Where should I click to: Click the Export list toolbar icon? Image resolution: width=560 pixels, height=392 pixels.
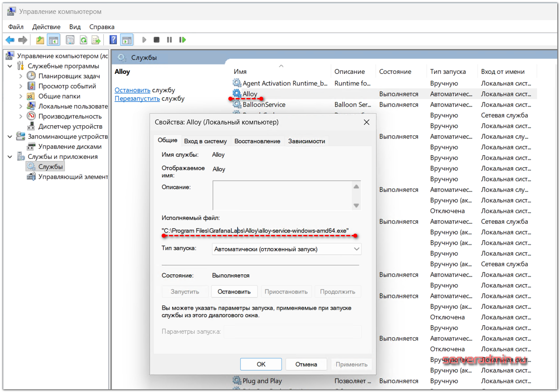(x=96, y=40)
